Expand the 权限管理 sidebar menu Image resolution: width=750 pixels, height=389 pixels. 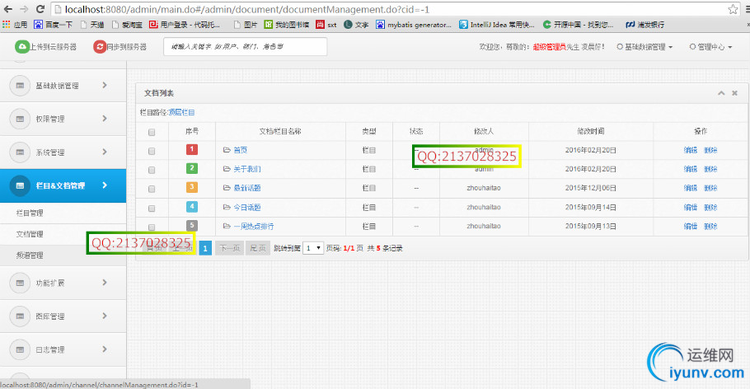pos(105,118)
